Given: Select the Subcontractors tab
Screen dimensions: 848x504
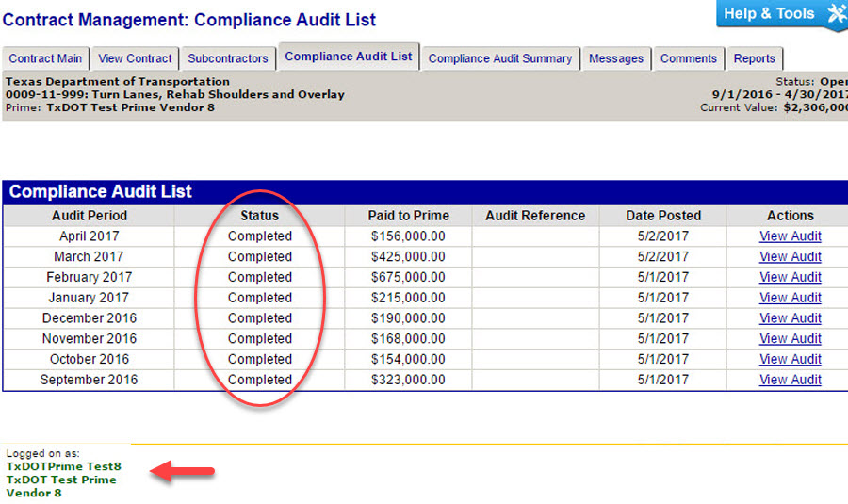Looking at the screenshot, I should (228, 58).
